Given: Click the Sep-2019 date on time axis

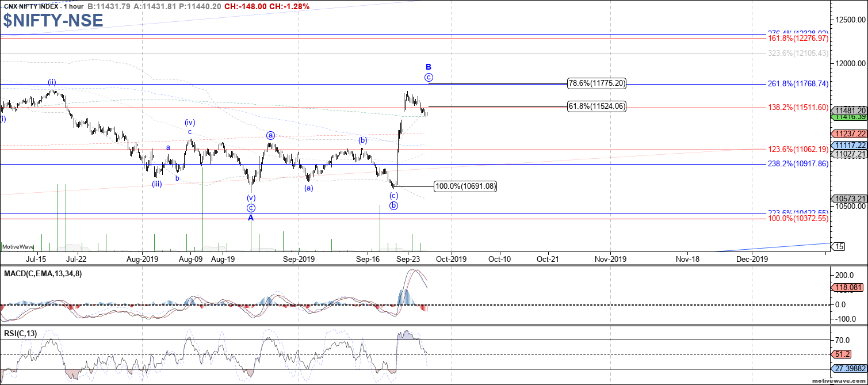Looking at the screenshot, I should click(x=299, y=260).
